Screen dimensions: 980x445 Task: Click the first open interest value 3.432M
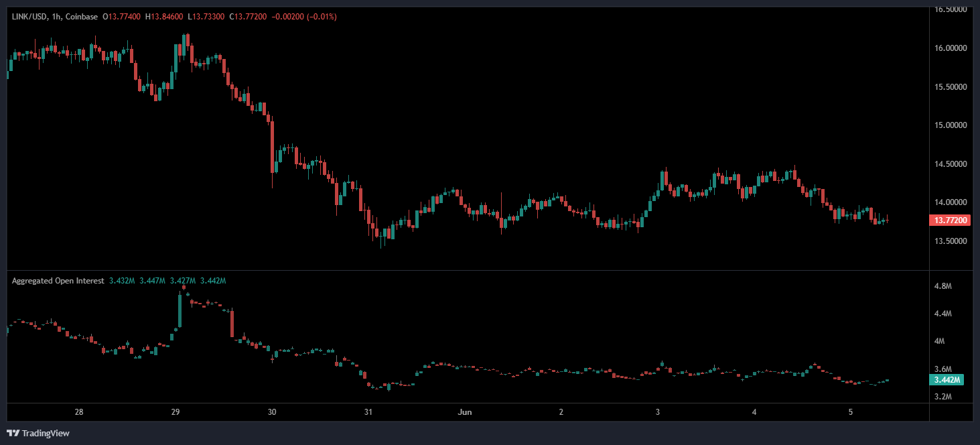coord(121,281)
